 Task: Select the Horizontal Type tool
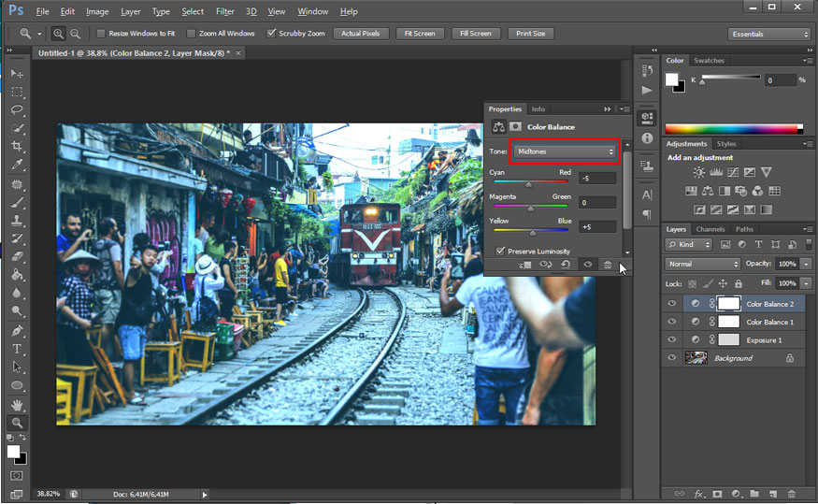[17, 349]
